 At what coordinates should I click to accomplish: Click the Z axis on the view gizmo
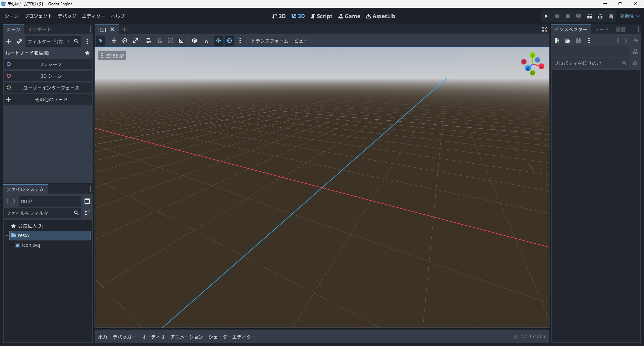pyautogui.click(x=528, y=68)
